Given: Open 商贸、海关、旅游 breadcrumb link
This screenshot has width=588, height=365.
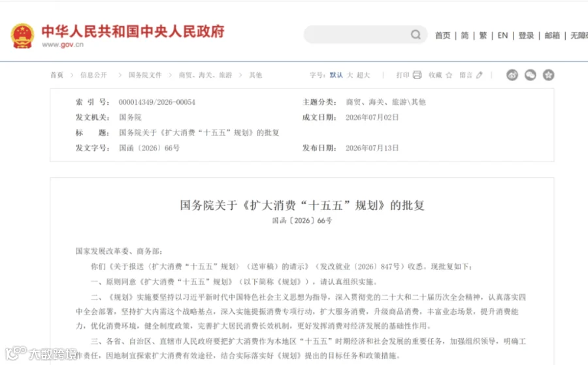Looking at the screenshot, I should pyautogui.click(x=206, y=75).
